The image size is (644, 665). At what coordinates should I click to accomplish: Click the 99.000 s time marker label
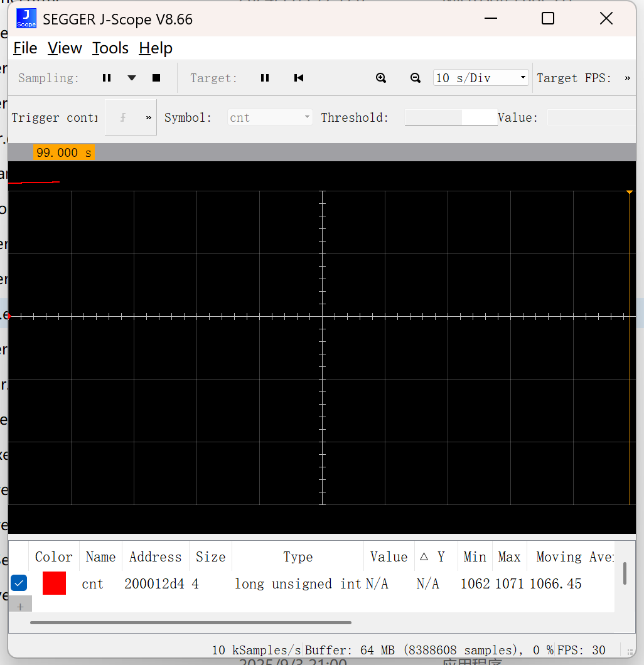pos(63,152)
